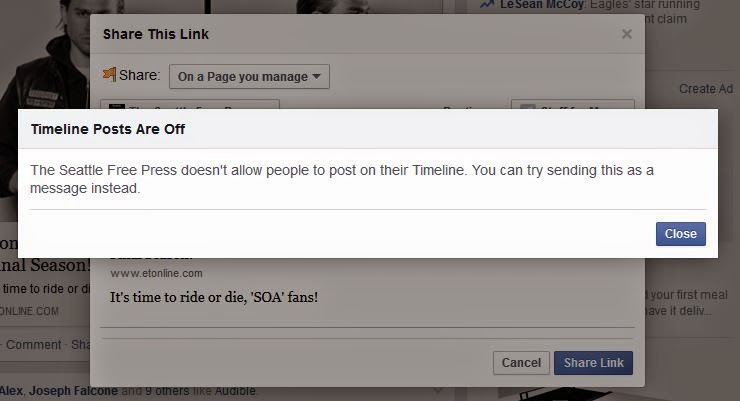Click the Close button in Timeline Posts alert
Viewport: 740px width, 401px height.
(x=681, y=234)
